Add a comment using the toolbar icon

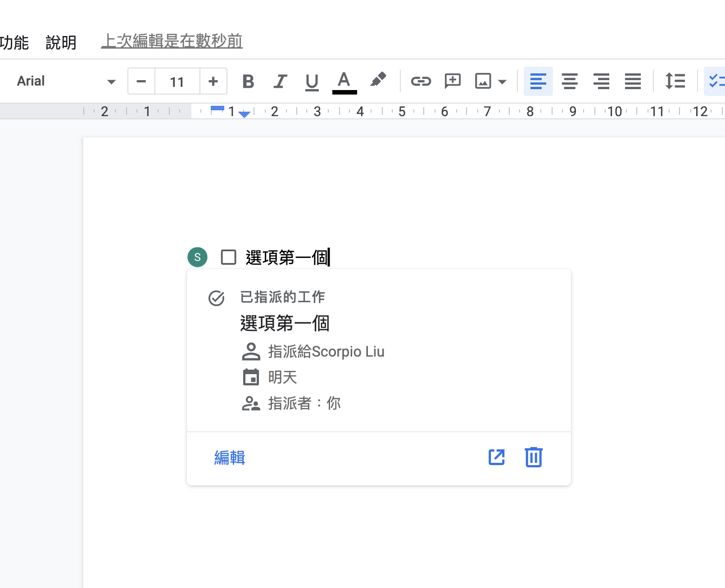click(452, 81)
